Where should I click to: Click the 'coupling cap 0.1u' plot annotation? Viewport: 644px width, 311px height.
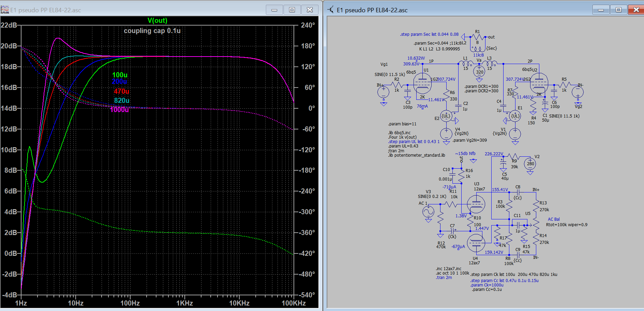point(152,31)
